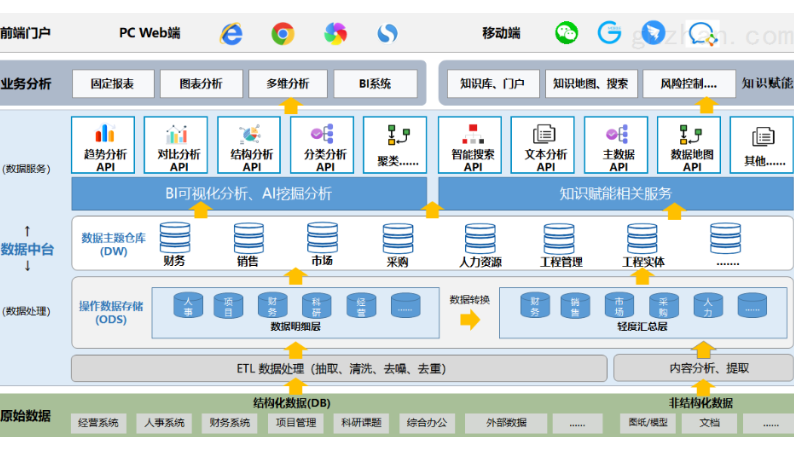Click the 数据主题仓库 (DW) label
The image size is (794, 450).
pyautogui.click(x=113, y=244)
